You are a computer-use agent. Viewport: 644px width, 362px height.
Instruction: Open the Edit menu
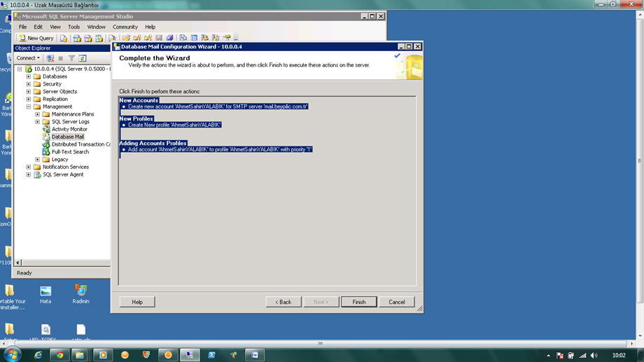pyautogui.click(x=38, y=27)
